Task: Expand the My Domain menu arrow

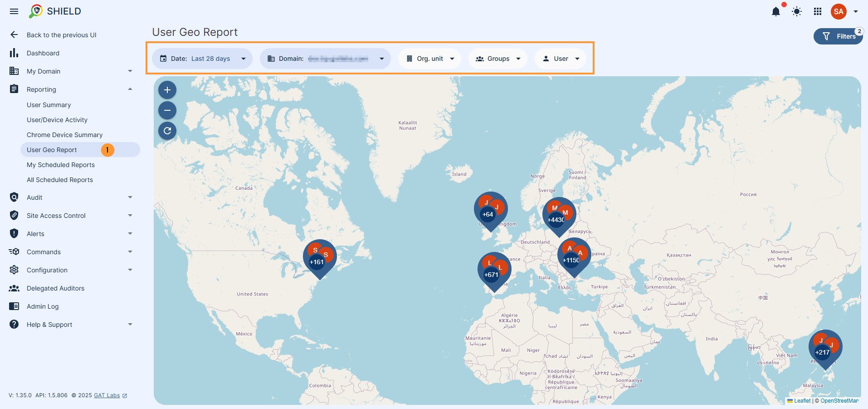Action: [130, 71]
